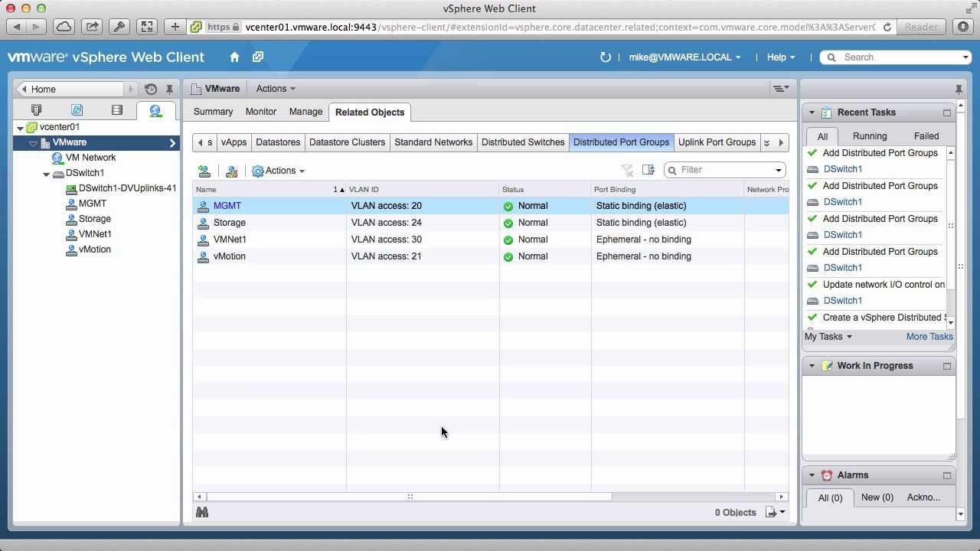980x551 pixels.
Task: Open the vCenter inventory switcher icon
Action: (258, 57)
